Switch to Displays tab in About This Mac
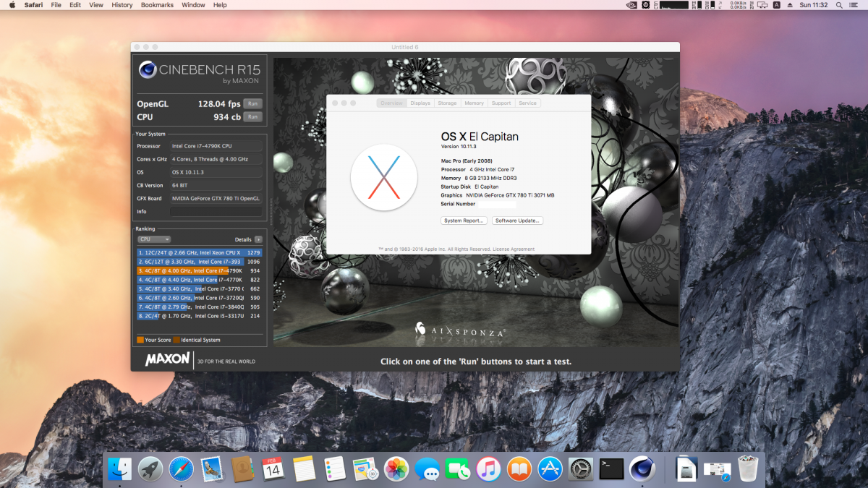The height and width of the screenshot is (488, 868). click(x=420, y=103)
